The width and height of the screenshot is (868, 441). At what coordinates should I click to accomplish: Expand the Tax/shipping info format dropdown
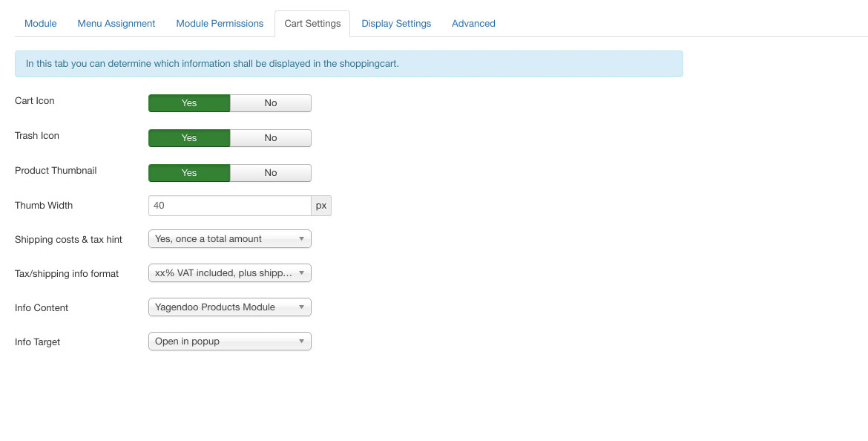230,273
